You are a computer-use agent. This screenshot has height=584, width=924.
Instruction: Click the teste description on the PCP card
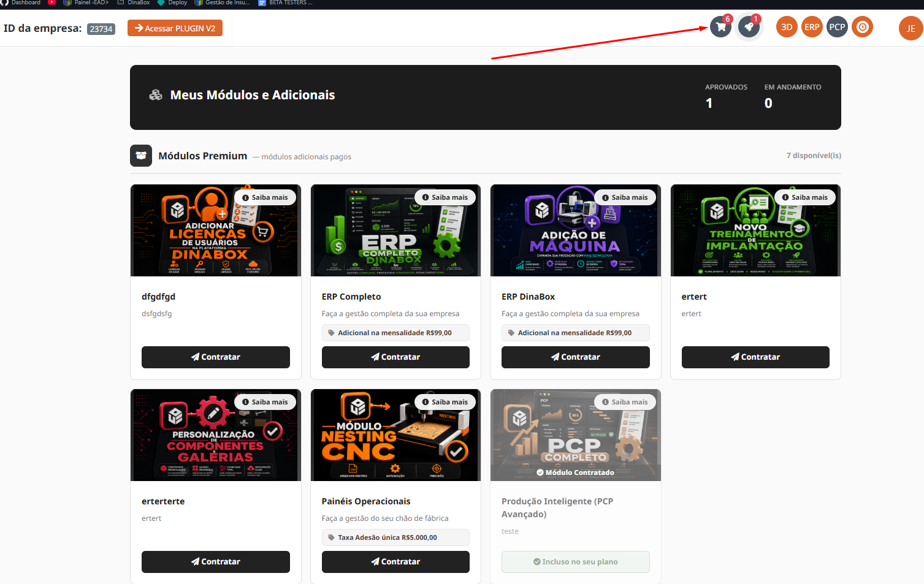510,531
